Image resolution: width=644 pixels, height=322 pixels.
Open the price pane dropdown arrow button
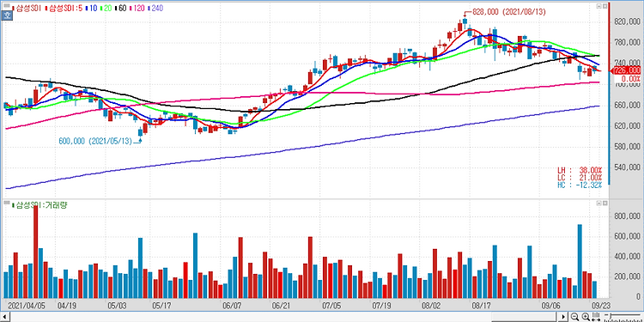(x=599, y=6)
